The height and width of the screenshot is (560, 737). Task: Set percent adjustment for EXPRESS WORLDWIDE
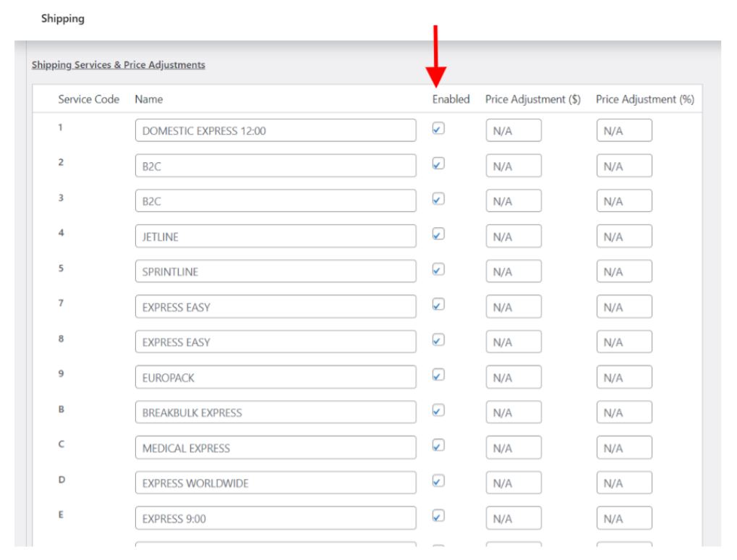[x=624, y=483]
